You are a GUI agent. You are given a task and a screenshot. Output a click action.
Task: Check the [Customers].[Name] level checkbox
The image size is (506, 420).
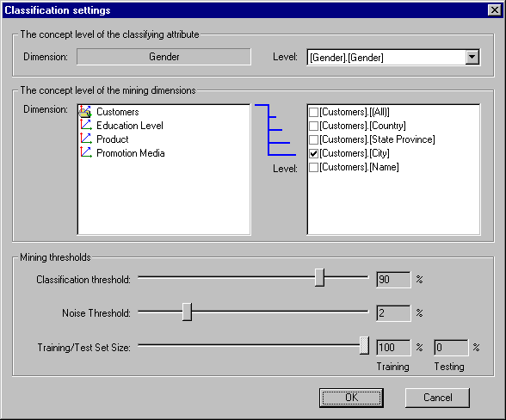tap(313, 167)
